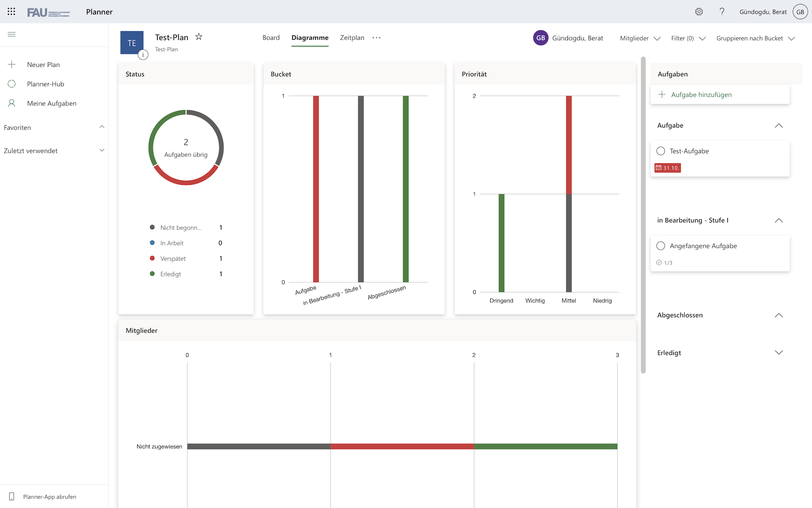Screen dimensions: 812x508
Task: Open plan info via the i badge
Action: click(143, 55)
